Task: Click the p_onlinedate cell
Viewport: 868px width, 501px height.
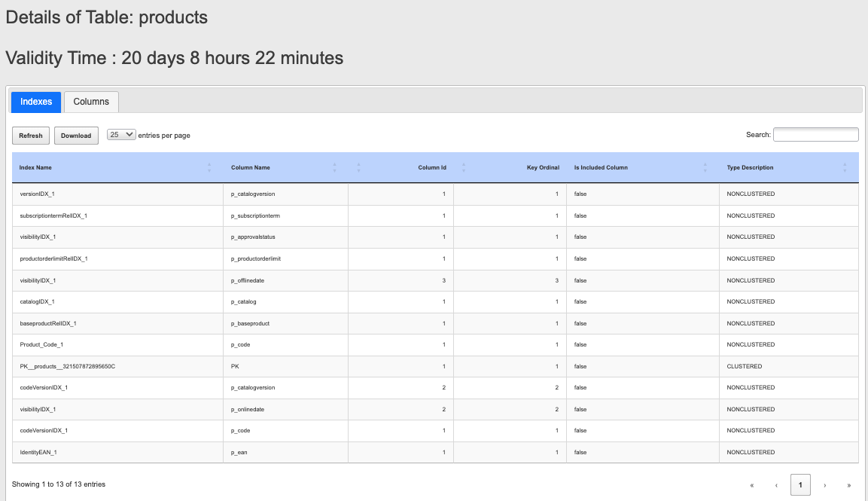Action: click(285, 410)
